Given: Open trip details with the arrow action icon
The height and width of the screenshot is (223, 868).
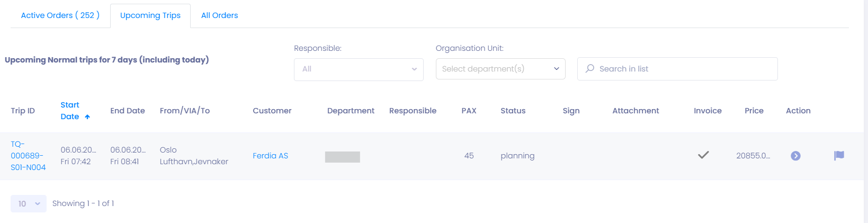Looking at the screenshot, I should 795,156.
